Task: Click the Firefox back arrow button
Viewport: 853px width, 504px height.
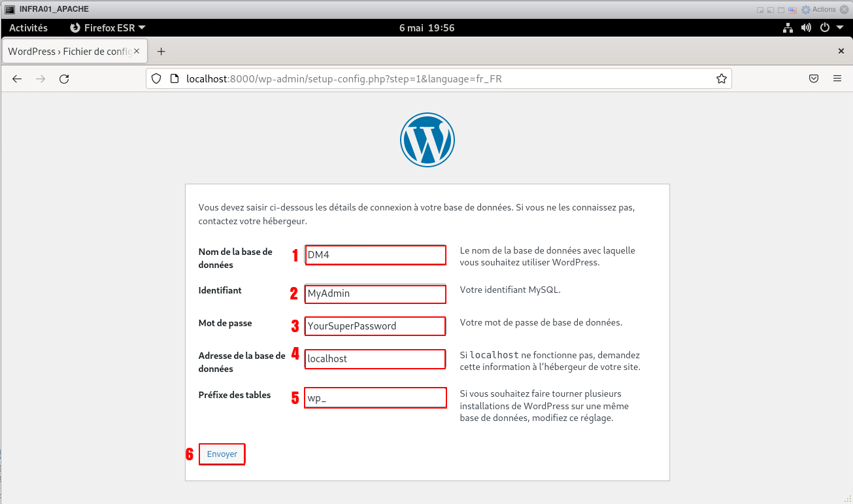Action: pyautogui.click(x=17, y=79)
